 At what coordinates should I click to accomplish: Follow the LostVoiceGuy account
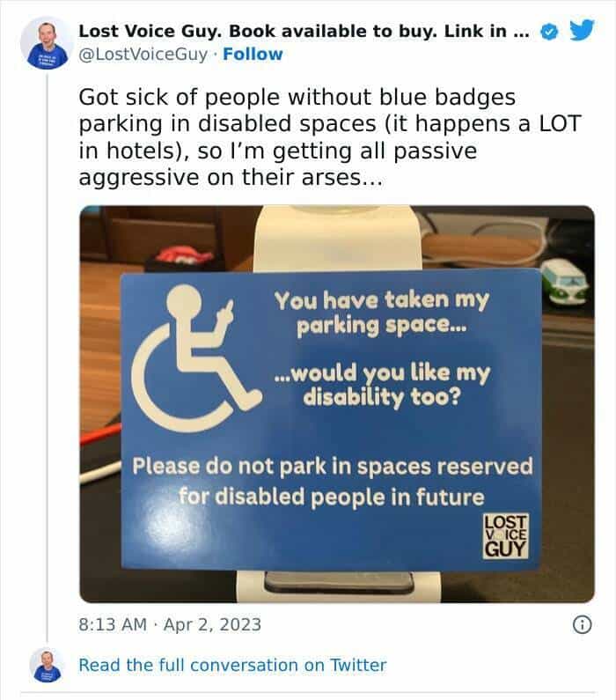253,54
